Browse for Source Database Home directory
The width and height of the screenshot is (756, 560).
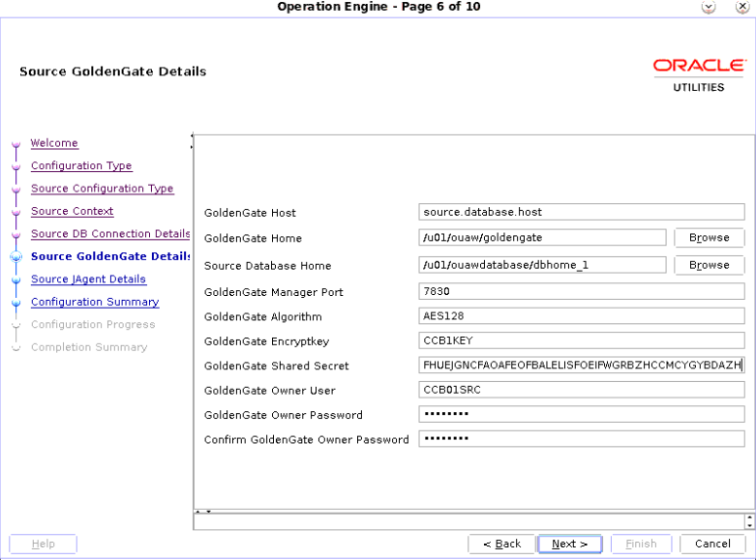(x=709, y=265)
